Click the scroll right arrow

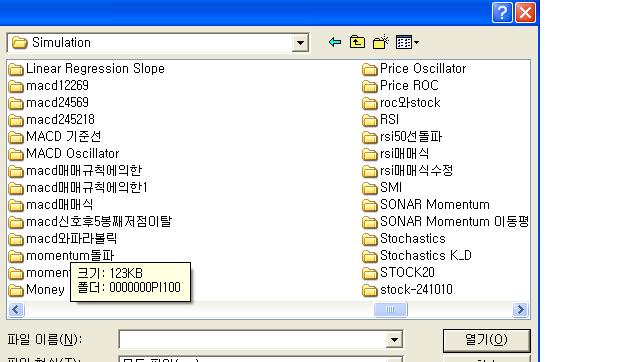coord(520,310)
